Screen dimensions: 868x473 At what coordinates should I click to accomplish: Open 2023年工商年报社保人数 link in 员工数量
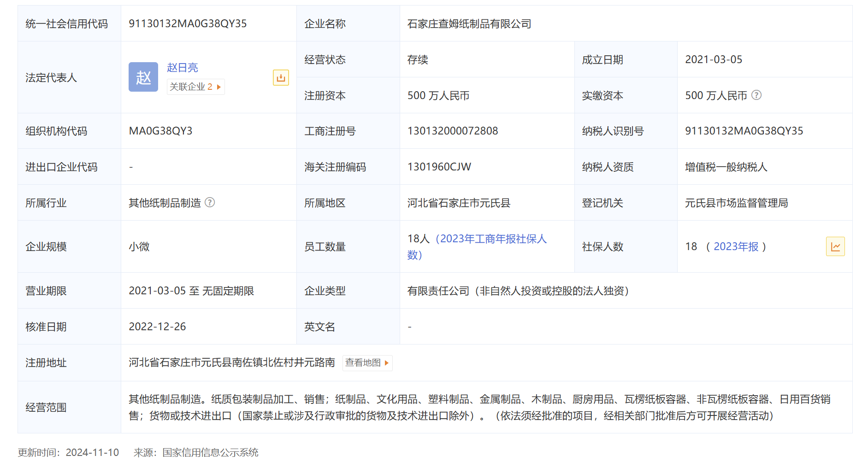[477, 246]
